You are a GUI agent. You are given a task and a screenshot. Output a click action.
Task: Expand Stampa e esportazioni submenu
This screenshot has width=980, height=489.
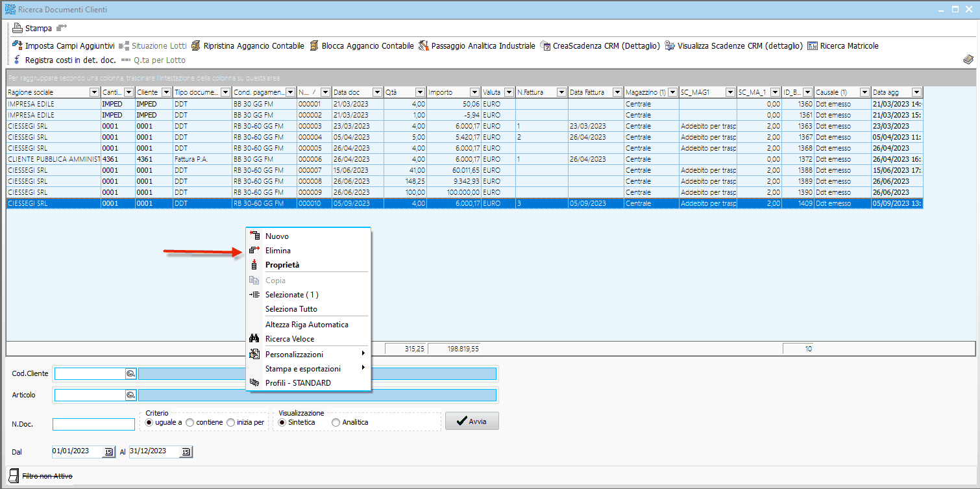(x=308, y=368)
